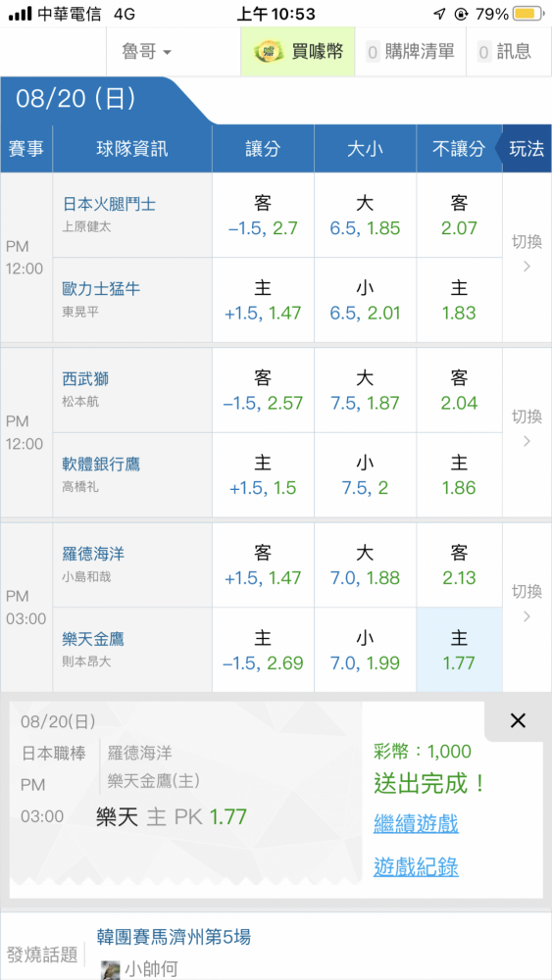Select the 讓分 column header
This screenshot has height=980, width=552.
click(263, 149)
